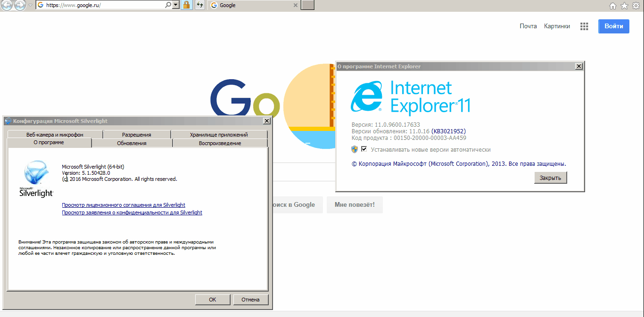Close the Silverlight configuration dialog
Image resolution: width=644 pixels, height=317 pixels.
(266, 121)
